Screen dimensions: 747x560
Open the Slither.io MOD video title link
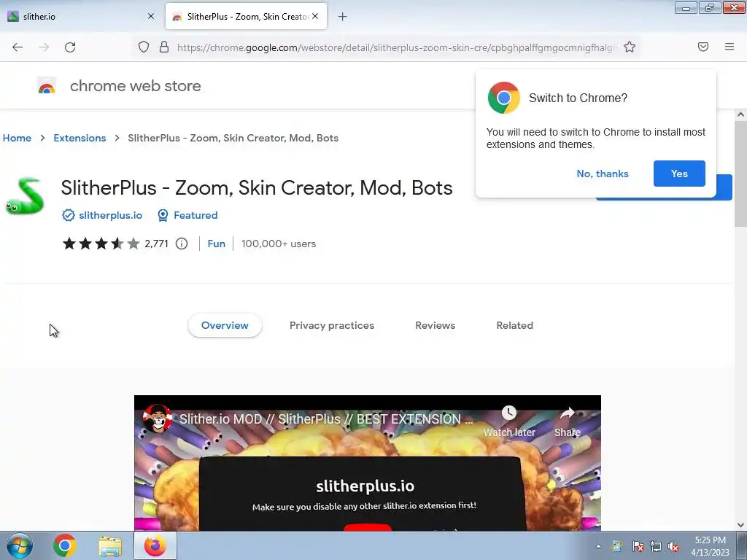click(326, 419)
